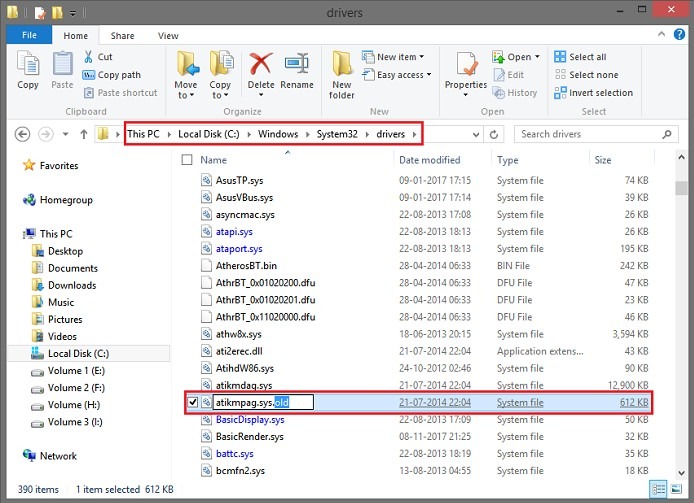The height and width of the screenshot is (503, 694).
Task: Sort files by the Date modified column
Action: point(430,160)
